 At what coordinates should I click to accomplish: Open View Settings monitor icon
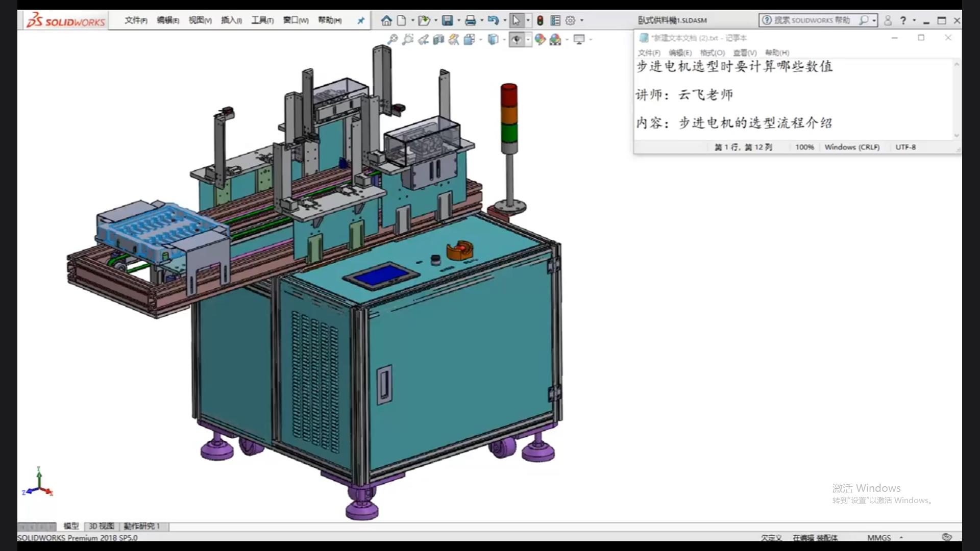[579, 39]
